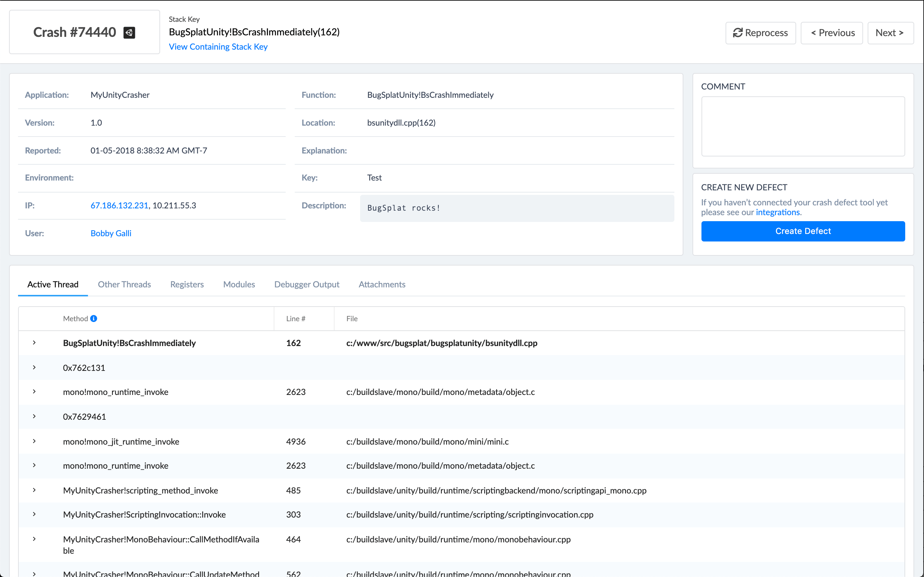924x577 pixels.
Task: Select the Active Thread tab
Action: click(53, 284)
